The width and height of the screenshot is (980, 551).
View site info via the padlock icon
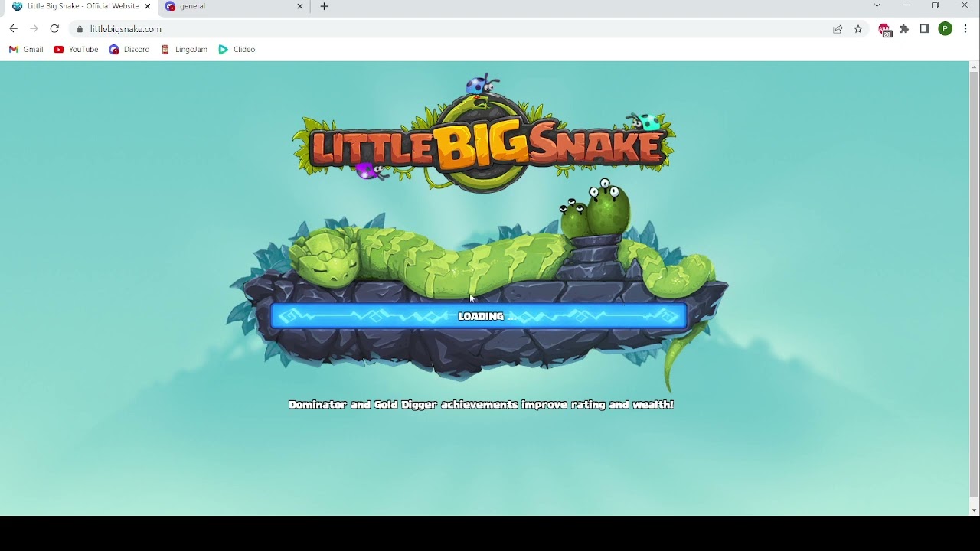point(80,29)
